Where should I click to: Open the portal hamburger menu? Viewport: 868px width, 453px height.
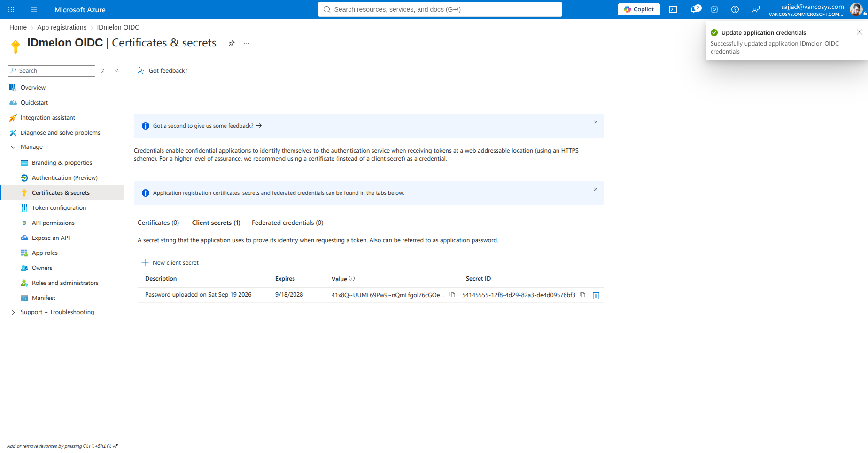coord(34,9)
